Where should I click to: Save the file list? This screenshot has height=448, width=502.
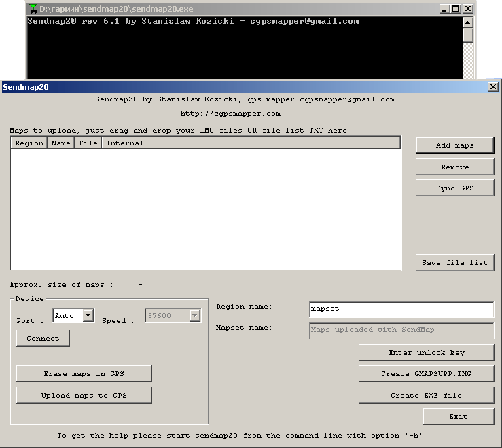click(454, 263)
